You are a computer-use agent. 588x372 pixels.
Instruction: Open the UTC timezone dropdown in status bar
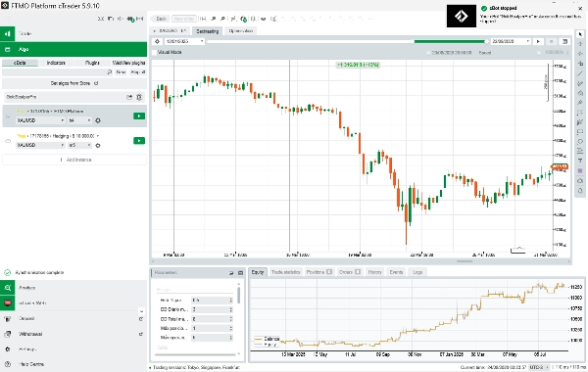click(x=539, y=368)
